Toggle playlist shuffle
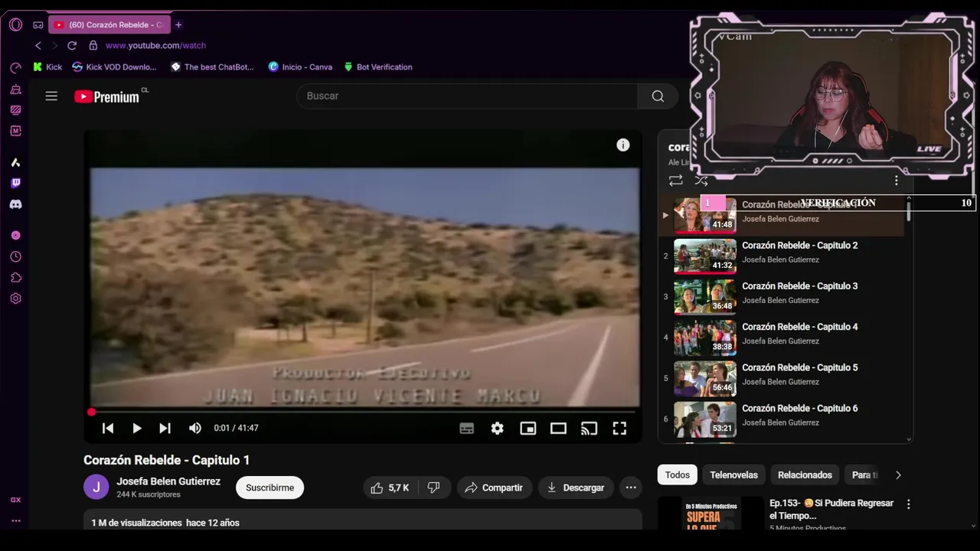The width and height of the screenshot is (980, 551). [x=701, y=181]
